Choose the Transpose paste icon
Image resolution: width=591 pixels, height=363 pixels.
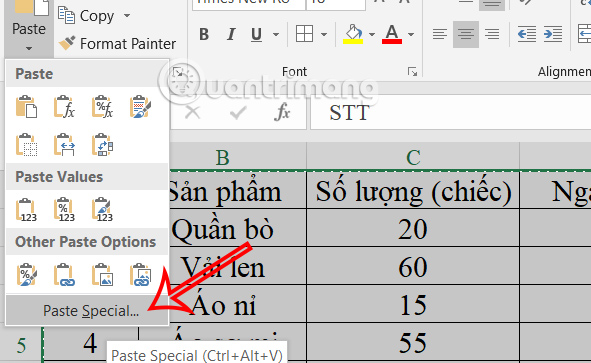tap(103, 145)
